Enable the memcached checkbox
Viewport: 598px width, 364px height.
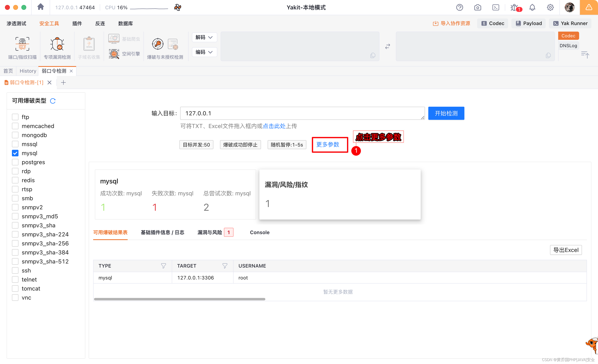15,126
